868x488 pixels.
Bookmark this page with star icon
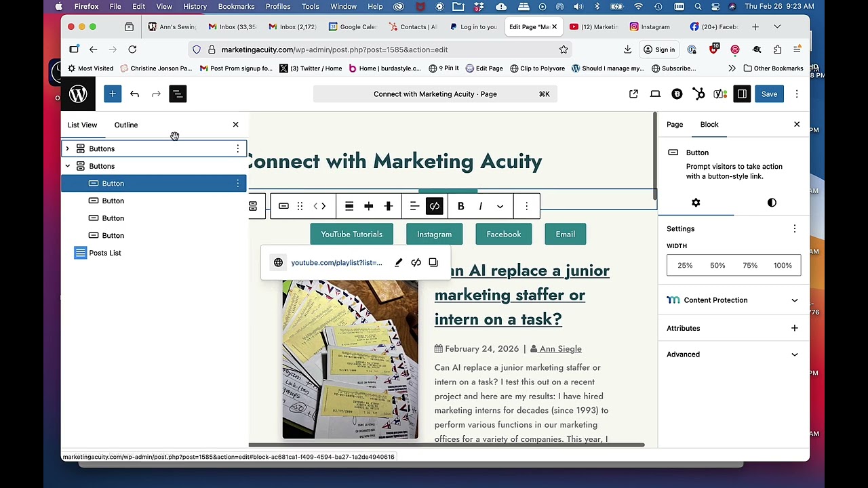pos(564,49)
